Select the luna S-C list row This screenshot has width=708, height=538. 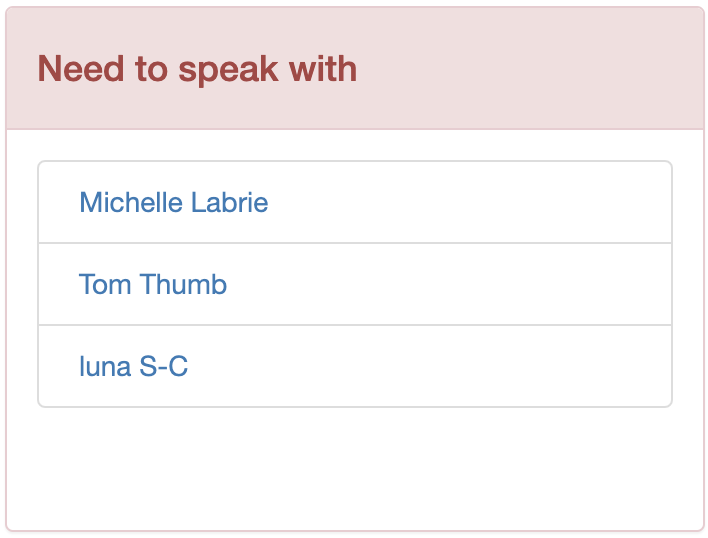click(355, 367)
